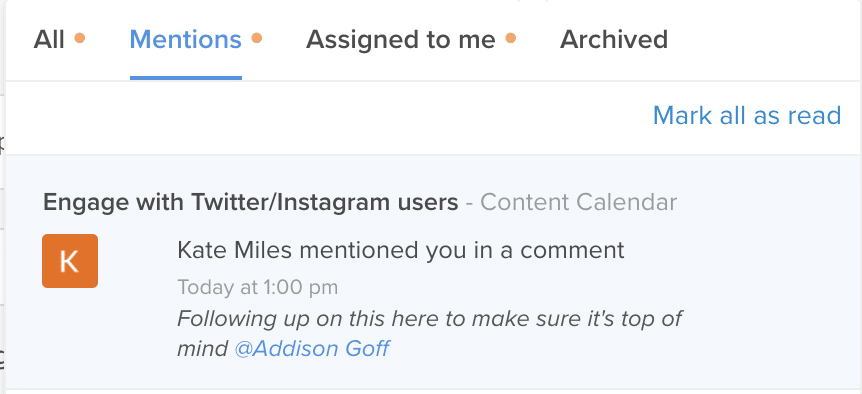The width and height of the screenshot is (862, 394).
Task: Open the Engage with Twitter/Instagram users task
Action: coord(251,203)
